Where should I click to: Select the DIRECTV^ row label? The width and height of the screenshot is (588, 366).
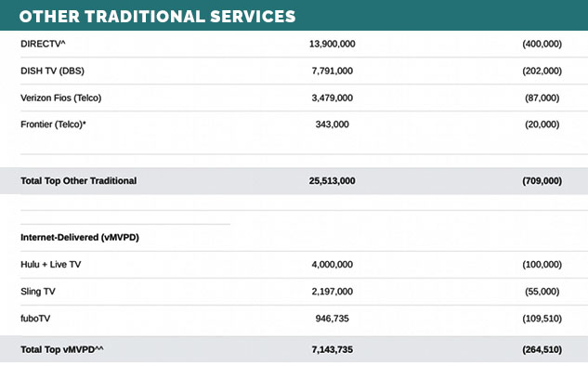43,44
